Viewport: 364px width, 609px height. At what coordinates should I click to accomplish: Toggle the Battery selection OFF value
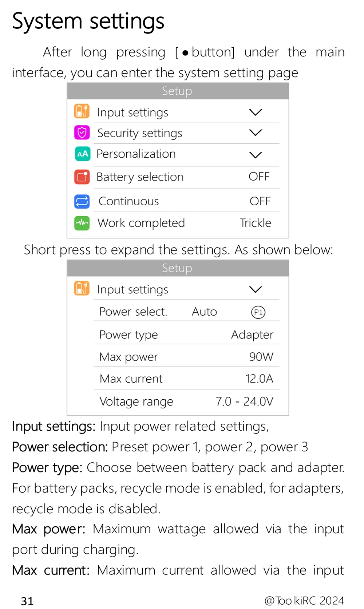coord(259,177)
